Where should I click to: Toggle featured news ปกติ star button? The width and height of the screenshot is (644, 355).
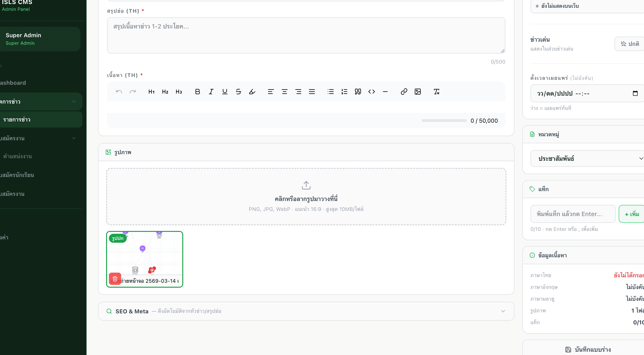[x=629, y=44]
